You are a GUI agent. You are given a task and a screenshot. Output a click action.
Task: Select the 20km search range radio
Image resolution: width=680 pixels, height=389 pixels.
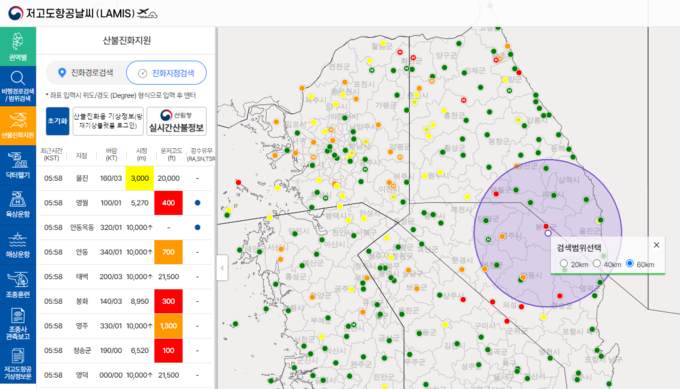tap(563, 263)
